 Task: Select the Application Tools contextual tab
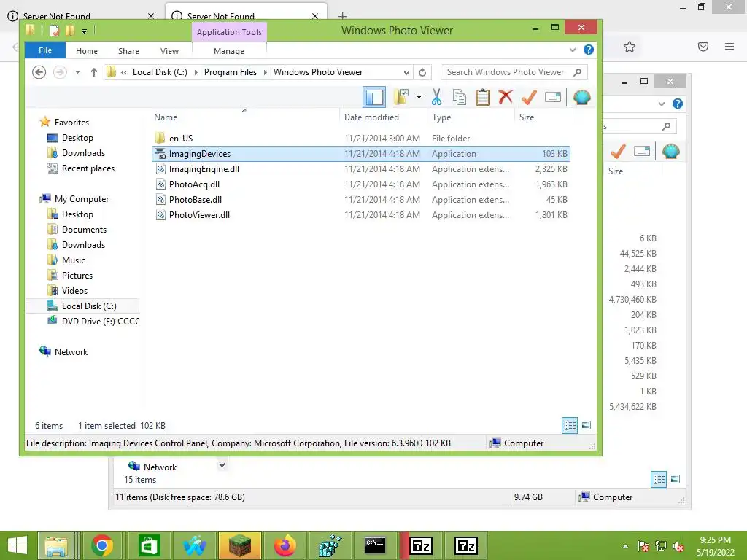point(229,32)
